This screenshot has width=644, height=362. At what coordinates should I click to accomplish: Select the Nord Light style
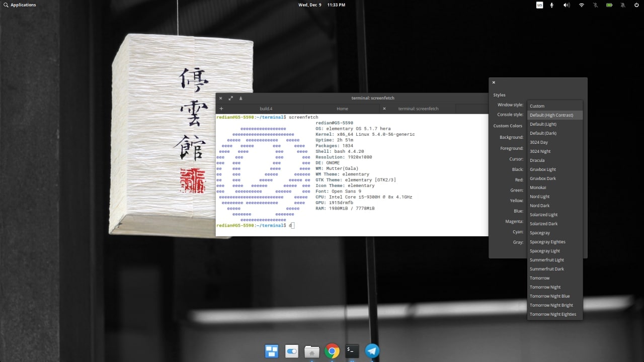555,197
